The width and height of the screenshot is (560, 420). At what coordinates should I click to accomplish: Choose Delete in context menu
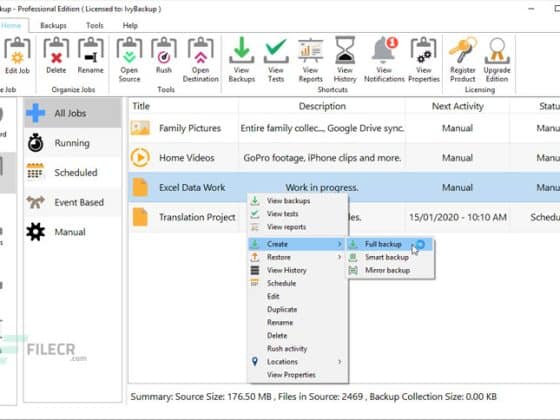tap(298, 335)
